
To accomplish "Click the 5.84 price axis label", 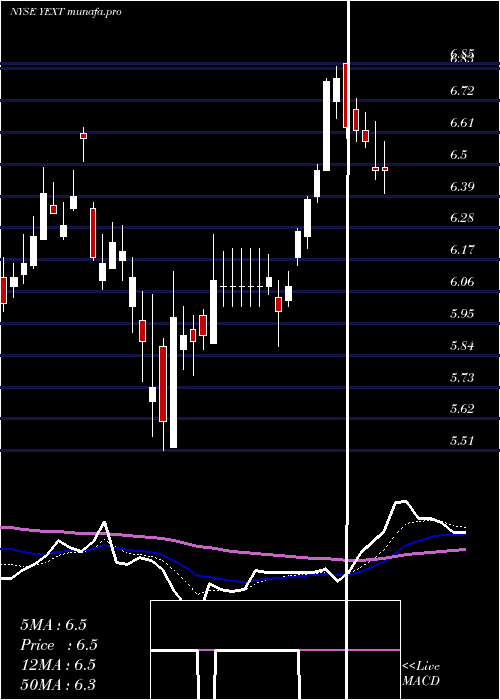I will coord(462,346).
